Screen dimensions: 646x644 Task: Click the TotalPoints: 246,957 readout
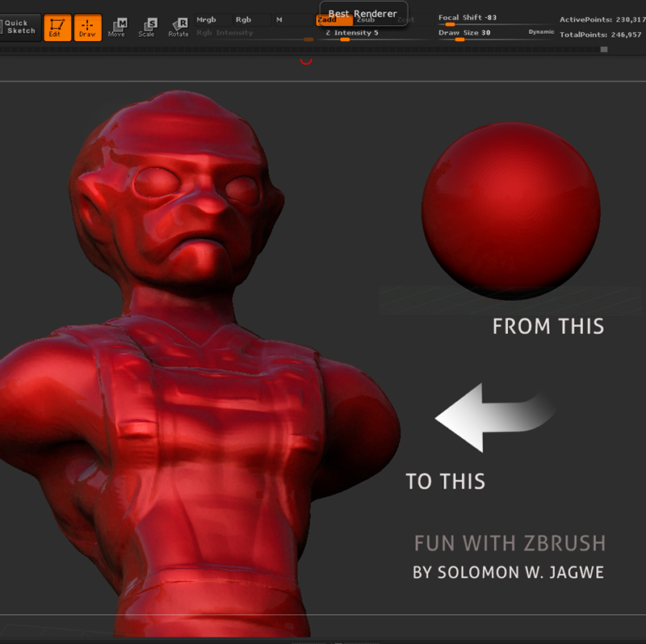(x=600, y=35)
